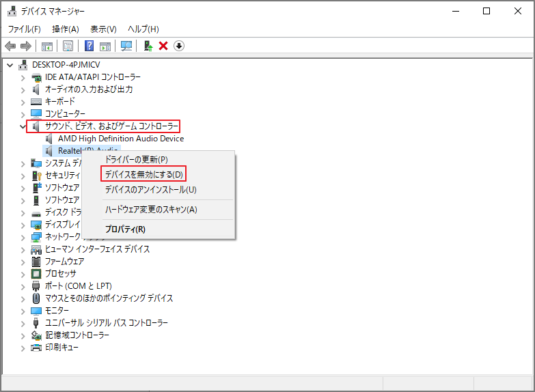Click the Forward arrow toolbar icon
This screenshot has height=392, width=535.
(26, 46)
